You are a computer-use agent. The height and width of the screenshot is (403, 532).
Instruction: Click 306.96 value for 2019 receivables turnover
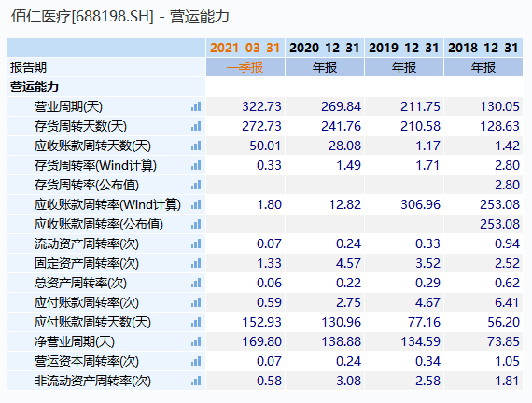[x=420, y=205]
